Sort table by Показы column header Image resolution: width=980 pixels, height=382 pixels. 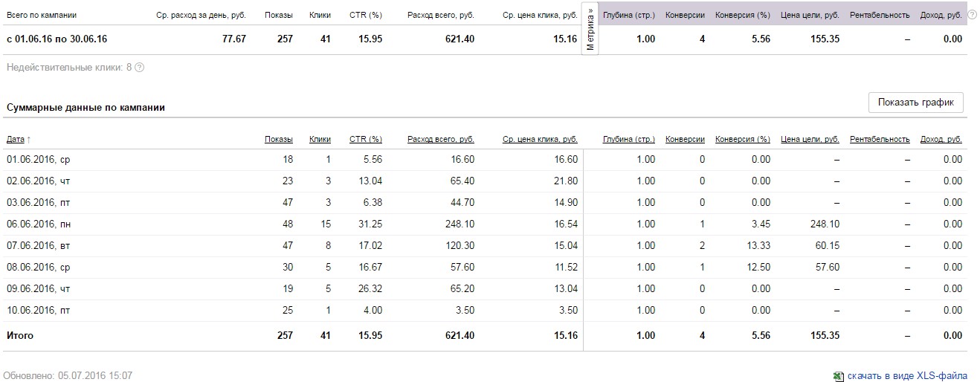[278, 139]
